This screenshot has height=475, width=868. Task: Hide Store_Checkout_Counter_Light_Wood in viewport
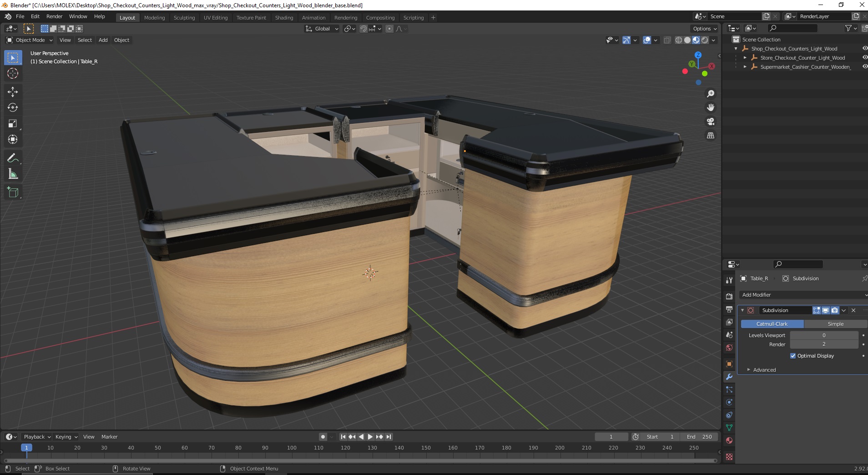tap(865, 57)
